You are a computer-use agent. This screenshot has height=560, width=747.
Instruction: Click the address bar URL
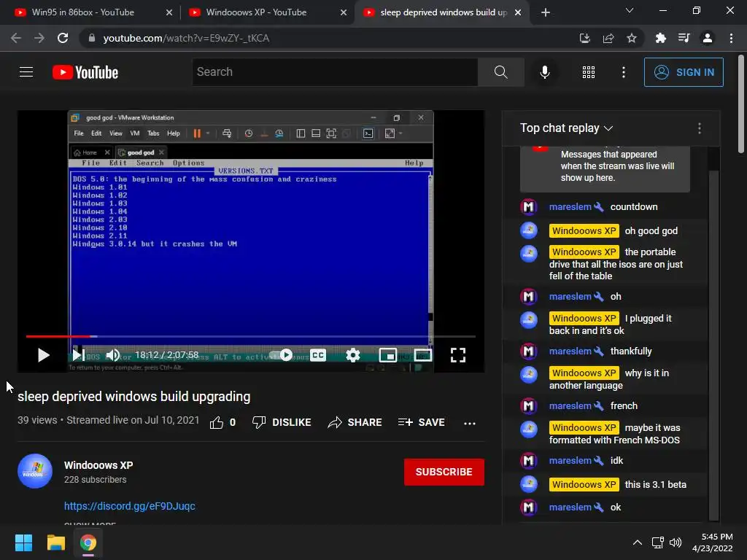[x=186, y=38]
